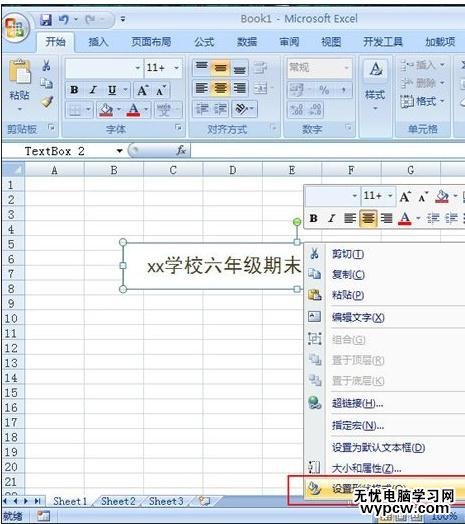Open the Format cells dropdown

(423, 101)
